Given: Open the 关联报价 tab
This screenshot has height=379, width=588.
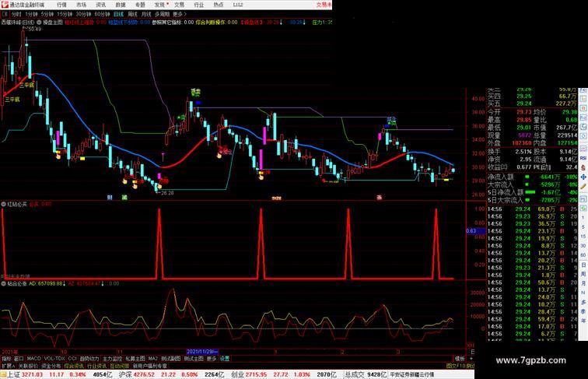Looking at the screenshot, I should (28, 366).
